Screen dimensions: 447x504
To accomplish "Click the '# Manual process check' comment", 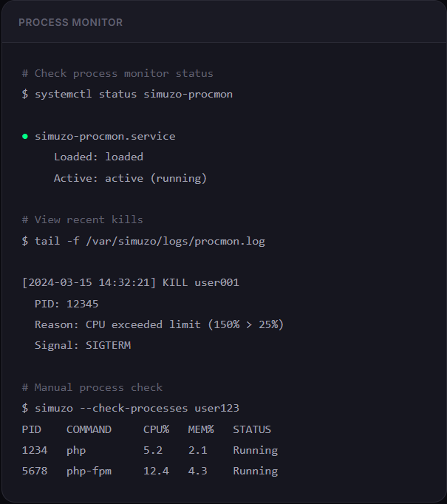I will 92,388.
